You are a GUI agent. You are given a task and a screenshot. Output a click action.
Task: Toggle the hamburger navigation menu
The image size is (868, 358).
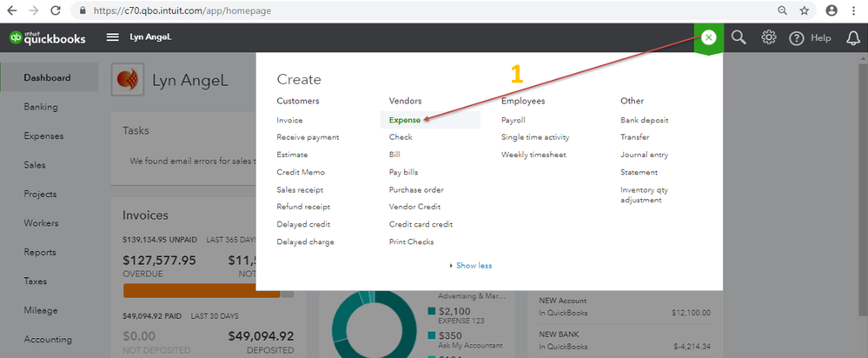click(x=113, y=37)
